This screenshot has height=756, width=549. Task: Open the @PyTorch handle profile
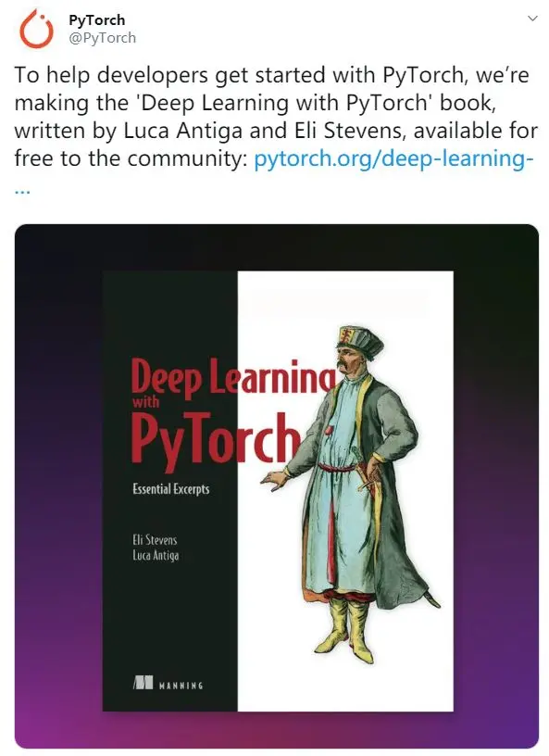click(102, 38)
